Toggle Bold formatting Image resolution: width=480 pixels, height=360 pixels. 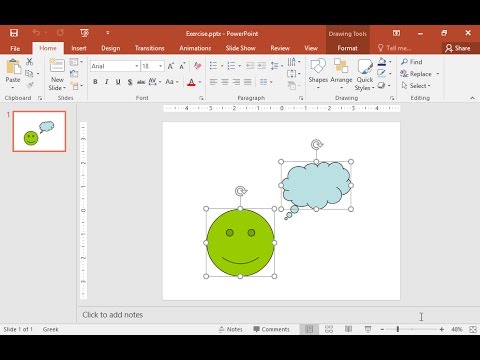point(95,82)
